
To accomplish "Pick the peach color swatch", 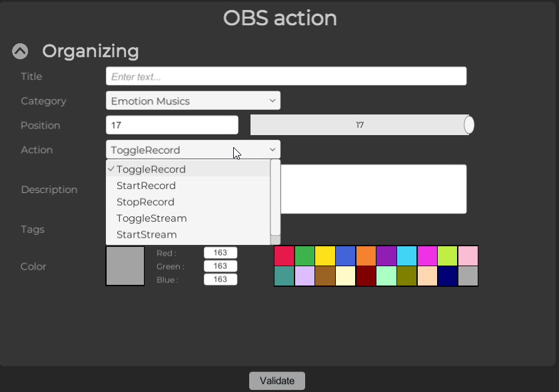I will point(427,276).
